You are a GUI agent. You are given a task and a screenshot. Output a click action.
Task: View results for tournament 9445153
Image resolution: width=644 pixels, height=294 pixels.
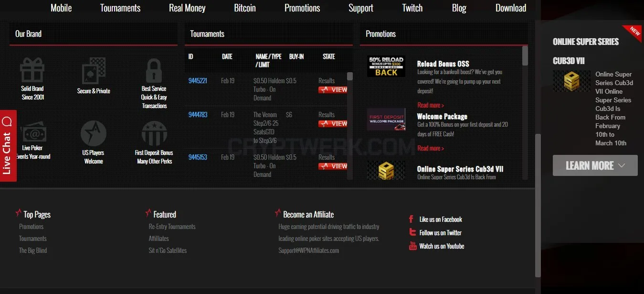click(333, 166)
